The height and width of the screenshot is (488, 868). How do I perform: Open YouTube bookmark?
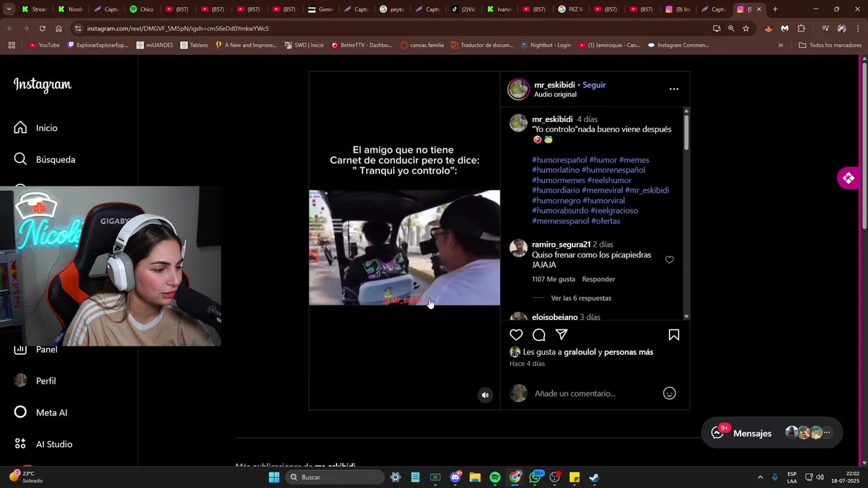pyautogui.click(x=44, y=45)
